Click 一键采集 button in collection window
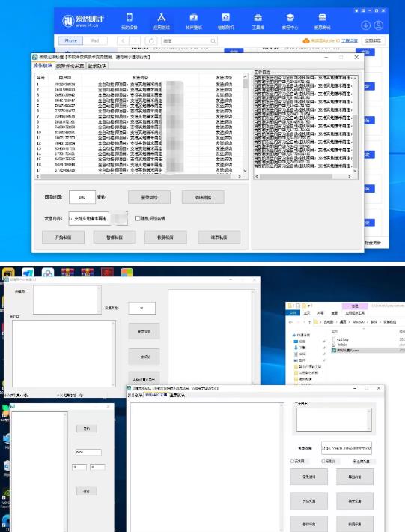The width and height of the screenshot is (405, 532). pyautogui.click(x=144, y=357)
